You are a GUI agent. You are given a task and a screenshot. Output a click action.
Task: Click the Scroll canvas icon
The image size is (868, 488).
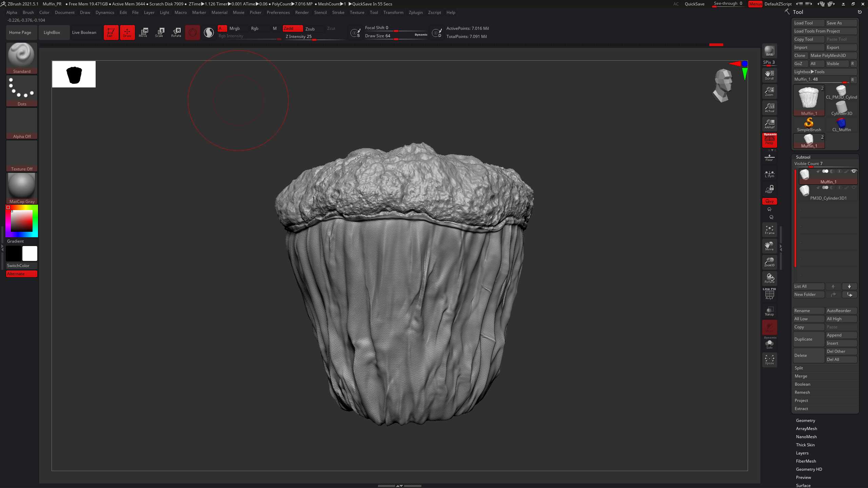pos(769,75)
